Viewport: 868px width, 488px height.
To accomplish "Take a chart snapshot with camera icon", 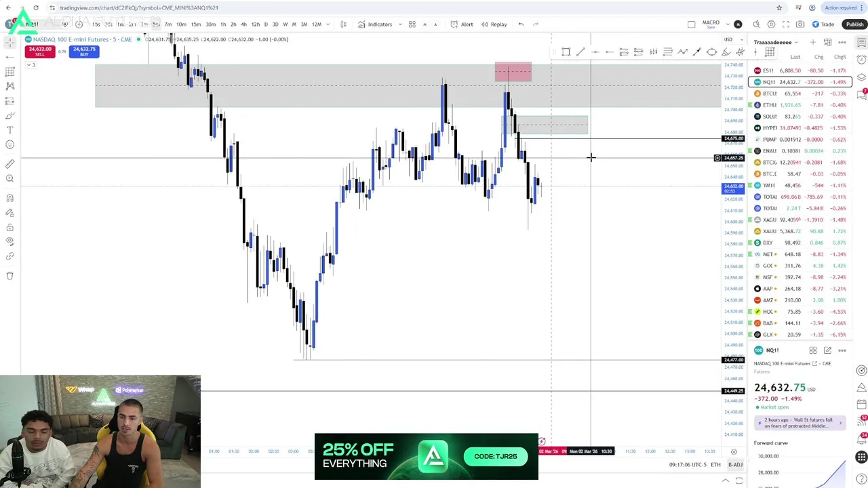I will [800, 24].
